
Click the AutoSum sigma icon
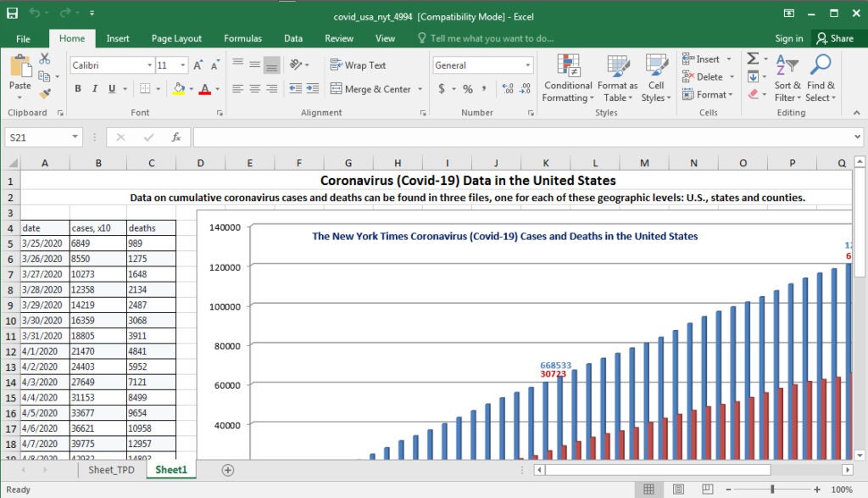[752, 59]
